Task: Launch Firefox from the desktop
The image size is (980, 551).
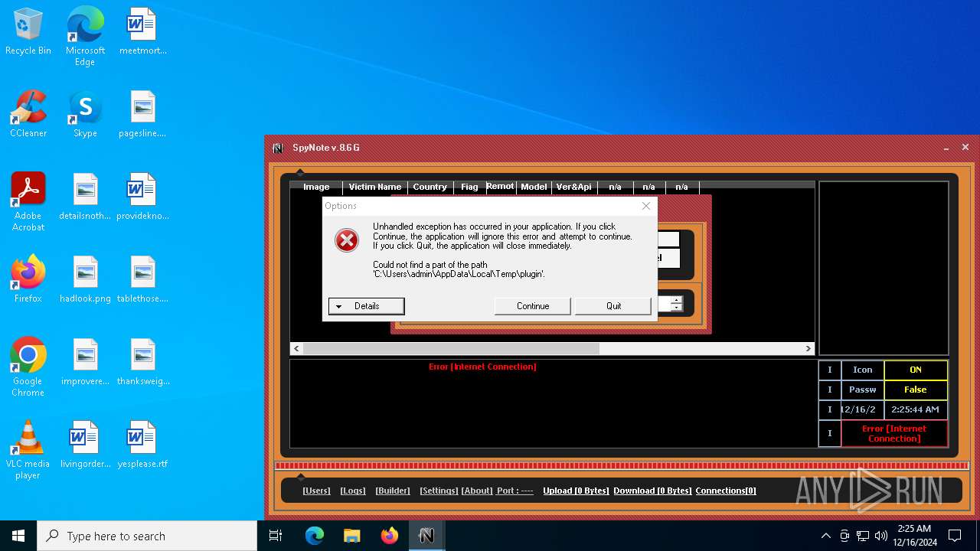Action: pyautogui.click(x=28, y=279)
